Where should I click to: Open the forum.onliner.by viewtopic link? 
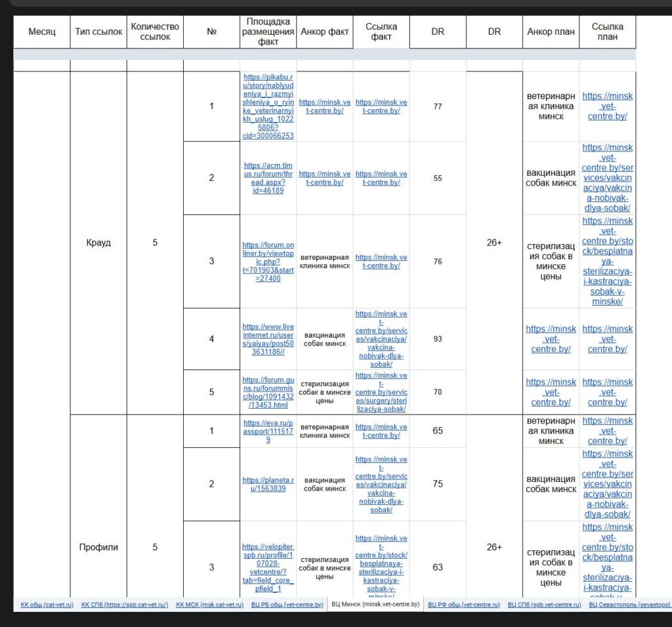point(268,261)
